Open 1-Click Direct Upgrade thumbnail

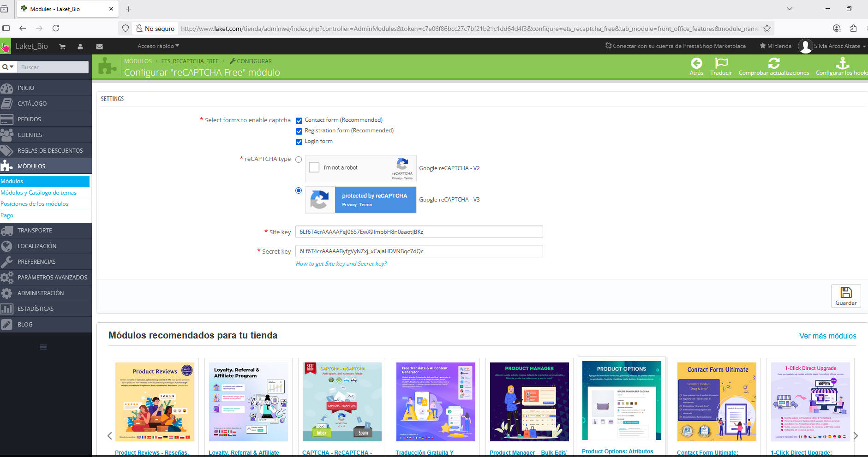tap(810, 402)
